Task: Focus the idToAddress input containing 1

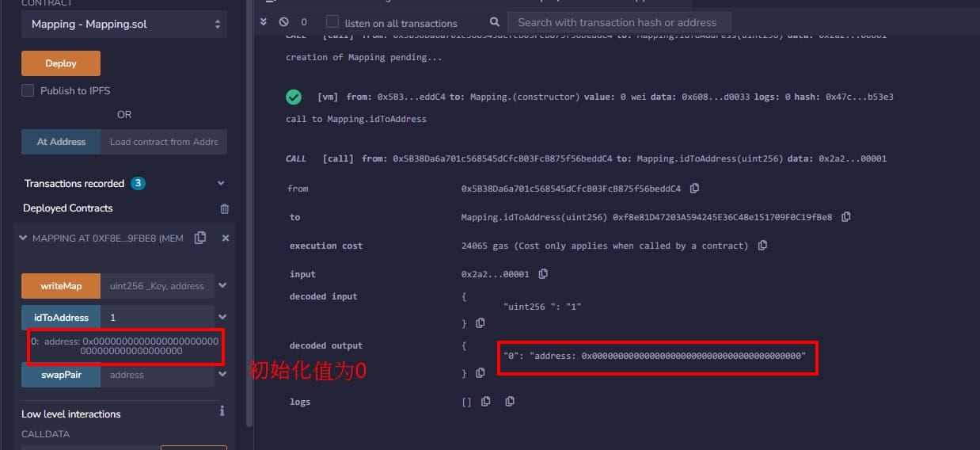Action: pyautogui.click(x=158, y=317)
